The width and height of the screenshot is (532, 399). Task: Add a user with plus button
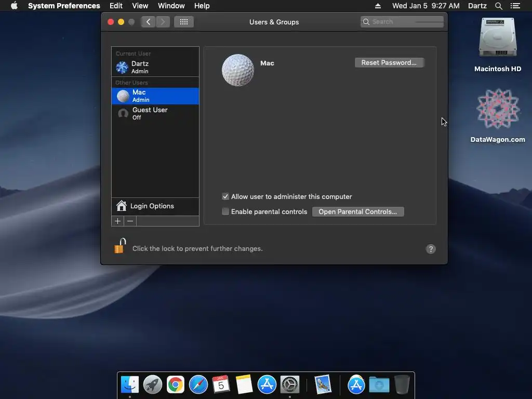pos(118,221)
